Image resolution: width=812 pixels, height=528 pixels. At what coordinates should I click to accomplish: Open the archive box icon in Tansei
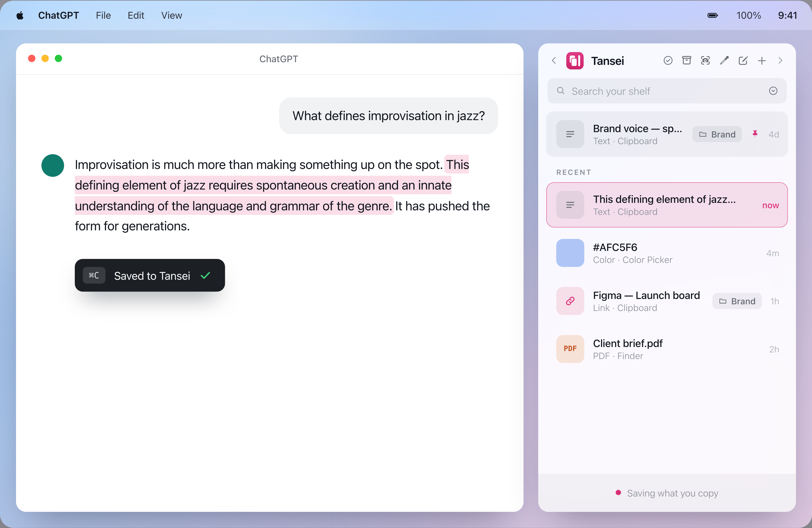click(x=686, y=61)
